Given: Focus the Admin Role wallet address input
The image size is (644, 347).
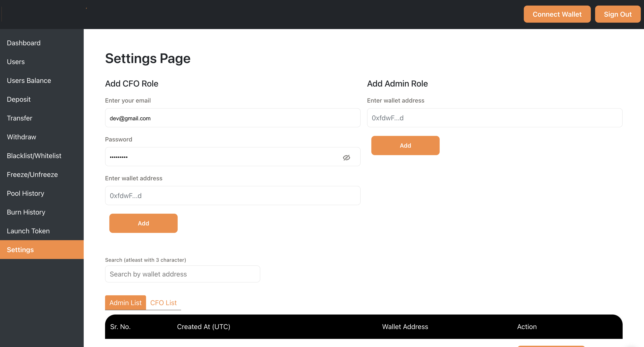Looking at the screenshot, I should tap(495, 118).
